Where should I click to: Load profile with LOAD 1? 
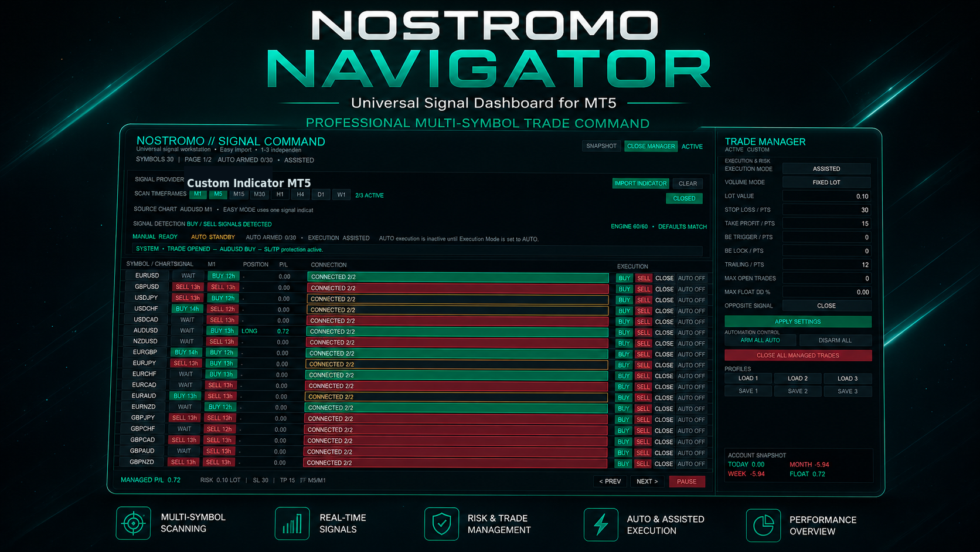(748, 378)
